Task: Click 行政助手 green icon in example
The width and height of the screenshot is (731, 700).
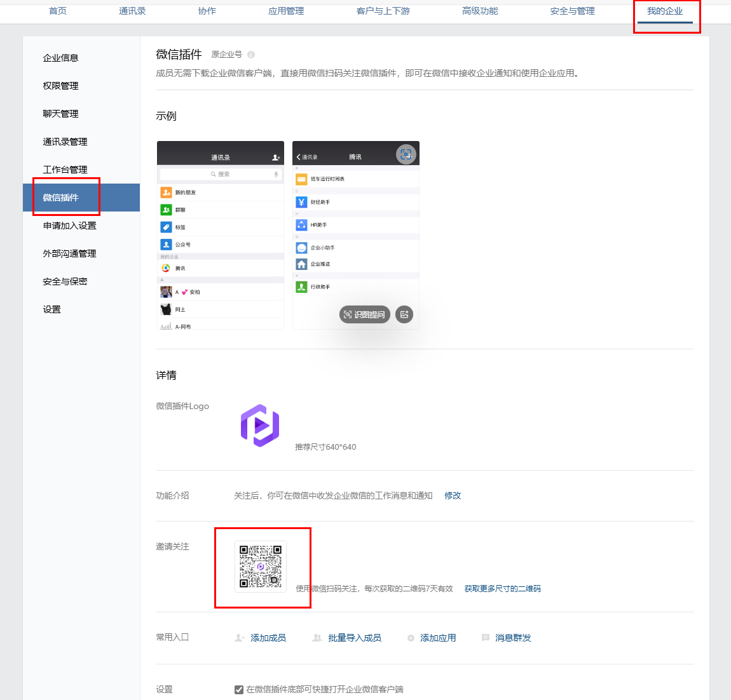Action: [x=302, y=287]
